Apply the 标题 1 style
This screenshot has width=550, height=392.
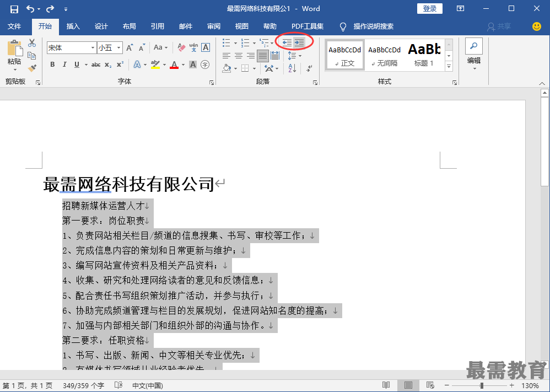coord(424,56)
